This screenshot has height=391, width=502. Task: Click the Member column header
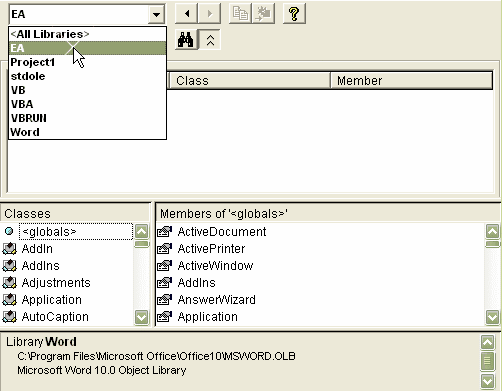411,80
